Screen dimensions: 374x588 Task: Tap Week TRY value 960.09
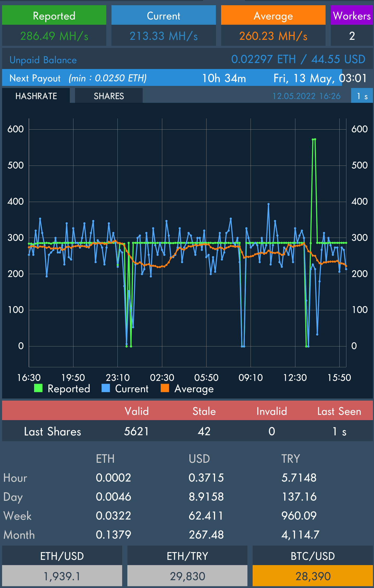(299, 516)
